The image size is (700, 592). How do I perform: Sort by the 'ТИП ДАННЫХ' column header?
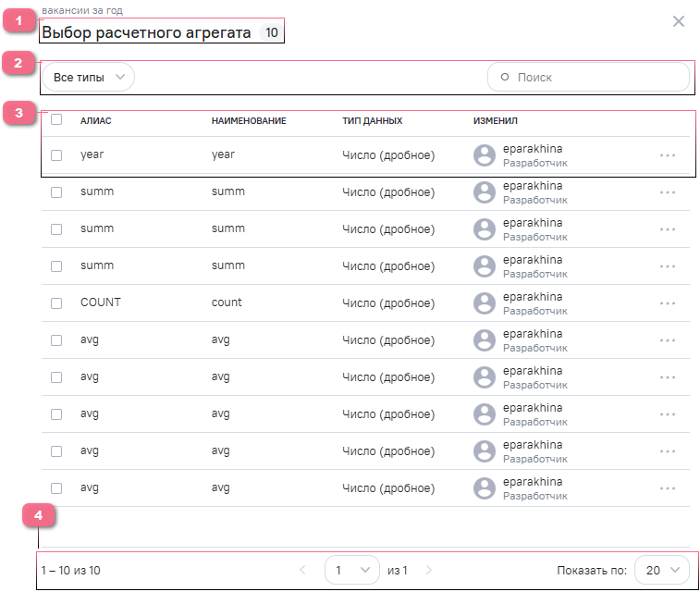[372, 120]
